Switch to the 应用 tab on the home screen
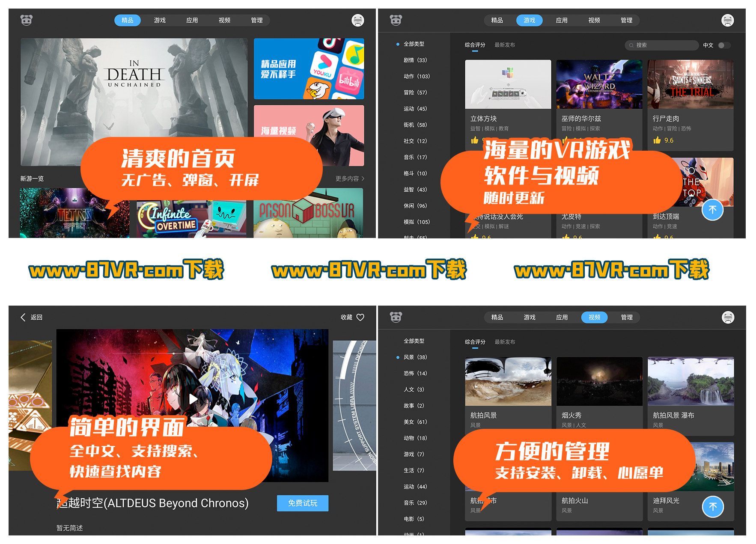The width and height of the screenshot is (756, 544). [192, 20]
